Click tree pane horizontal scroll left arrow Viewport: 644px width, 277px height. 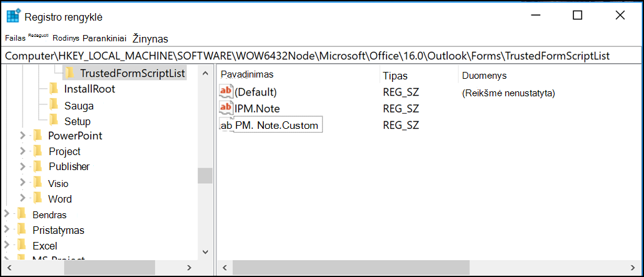[x=8, y=268]
